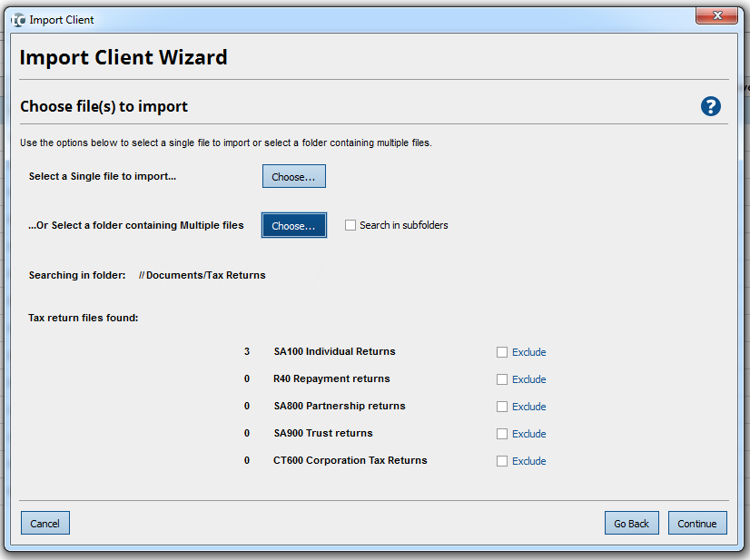Close the Import Client window
750x560 pixels.
pyautogui.click(x=715, y=16)
